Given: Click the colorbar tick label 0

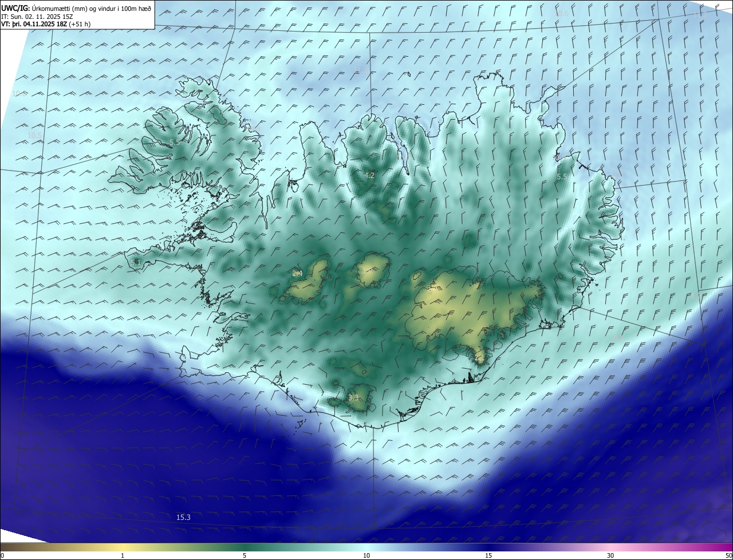Looking at the screenshot, I should (2, 555).
